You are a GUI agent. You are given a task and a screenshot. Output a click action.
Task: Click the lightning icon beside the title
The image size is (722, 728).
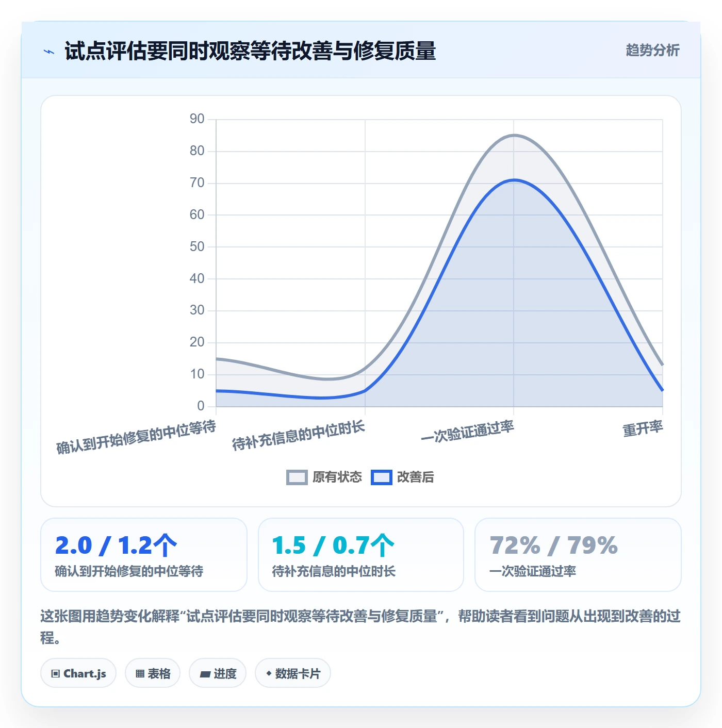(x=49, y=52)
